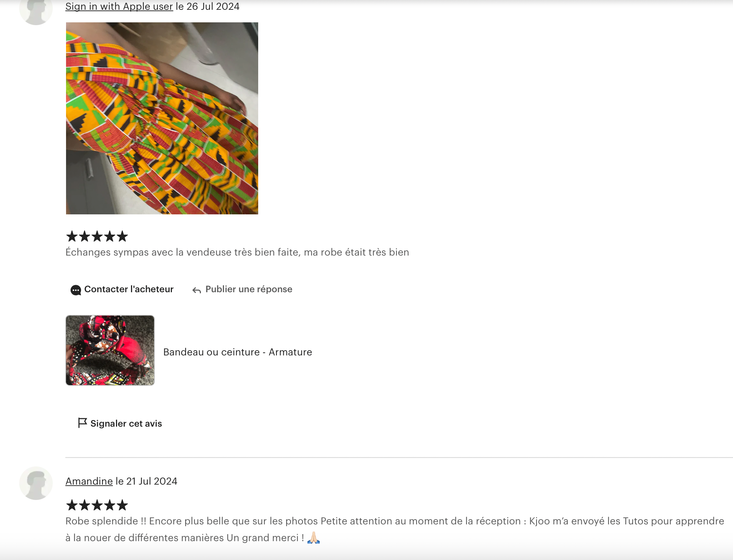733x560 pixels.
Task: Click the Échanges sympas review text
Action: [x=237, y=252]
